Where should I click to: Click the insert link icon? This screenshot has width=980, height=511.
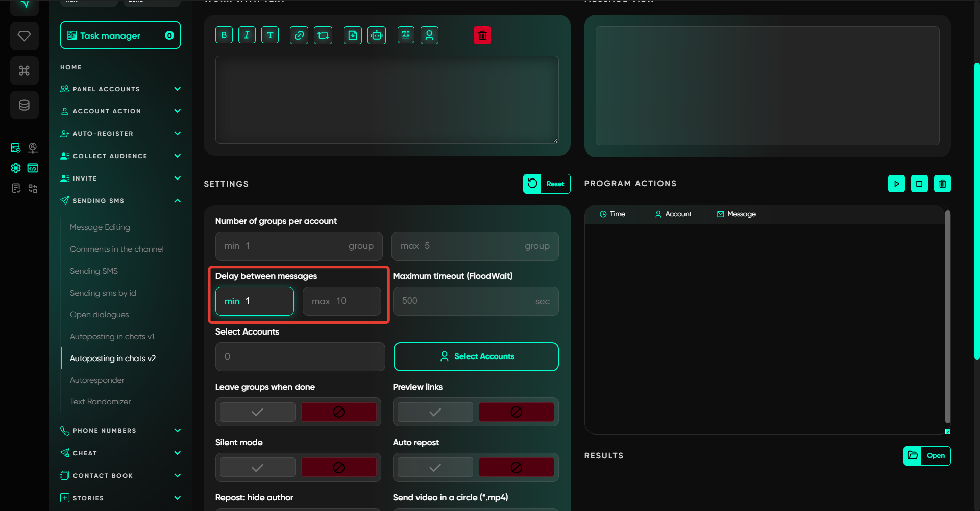299,35
